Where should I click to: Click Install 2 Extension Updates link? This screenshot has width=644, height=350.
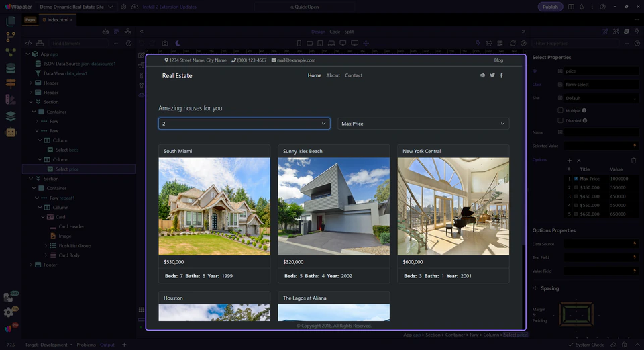169,7
